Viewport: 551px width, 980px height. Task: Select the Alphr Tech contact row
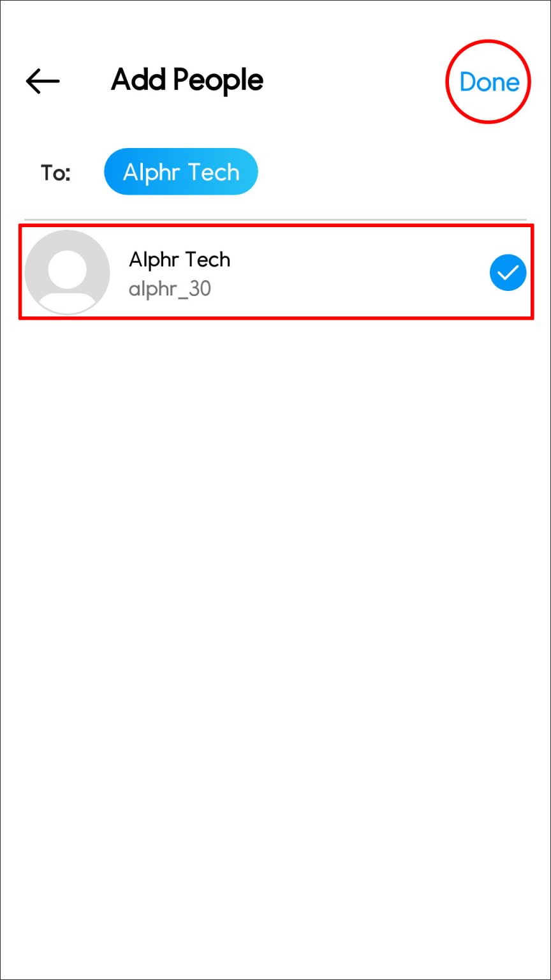pyautogui.click(x=274, y=272)
